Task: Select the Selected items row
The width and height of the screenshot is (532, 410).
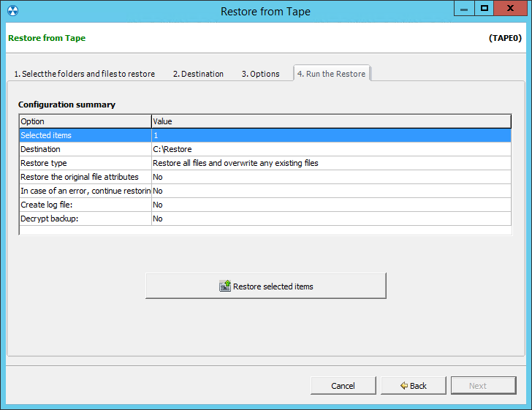Action: [265, 135]
